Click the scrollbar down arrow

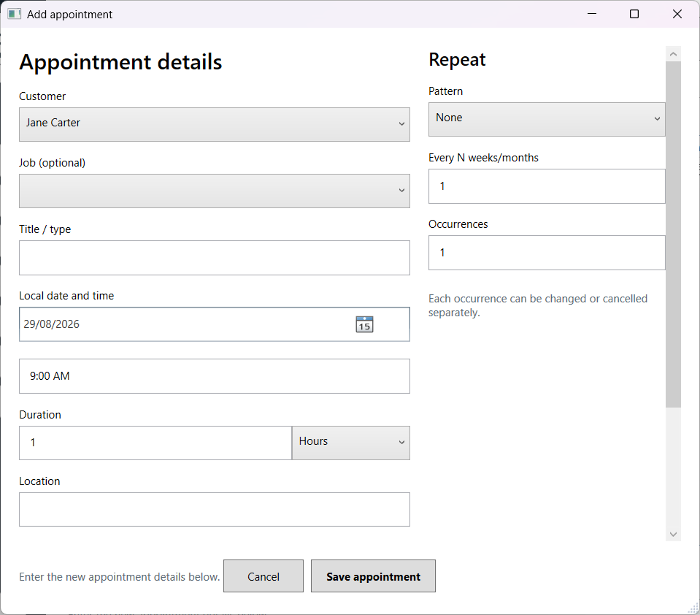(x=673, y=534)
